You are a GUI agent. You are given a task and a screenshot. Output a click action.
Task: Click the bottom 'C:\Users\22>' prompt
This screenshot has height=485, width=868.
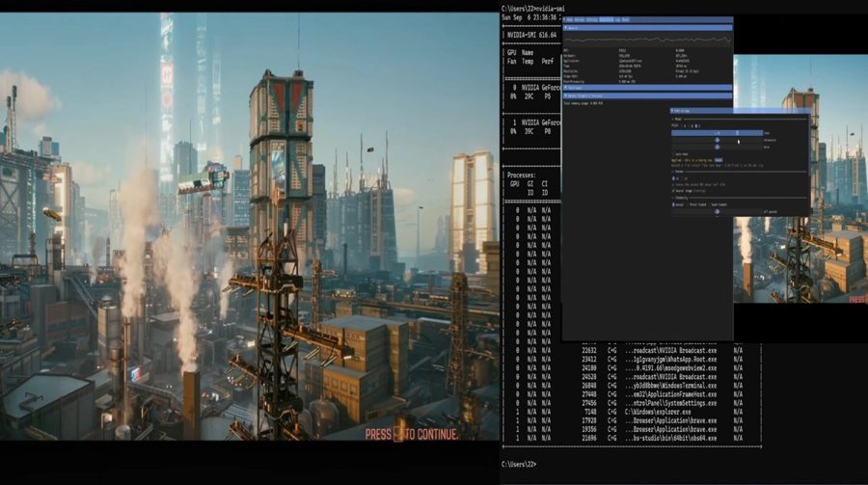(519, 465)
